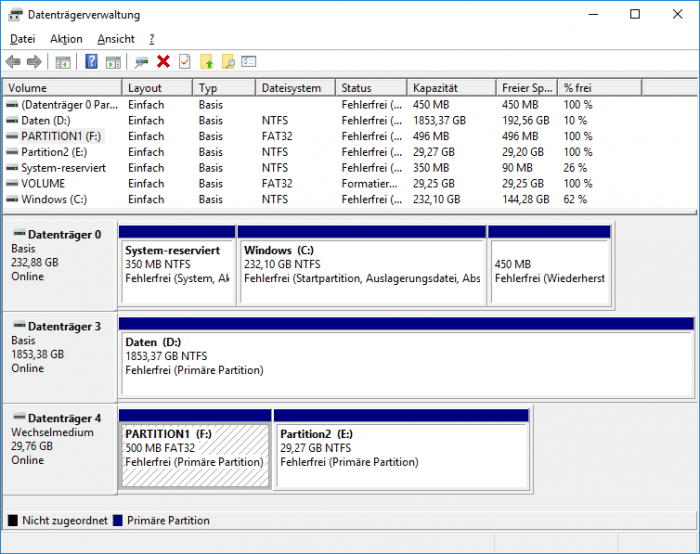Click the disk icon next to Datenträger 3
The image size is (700, 554).
tap(19, 325)
